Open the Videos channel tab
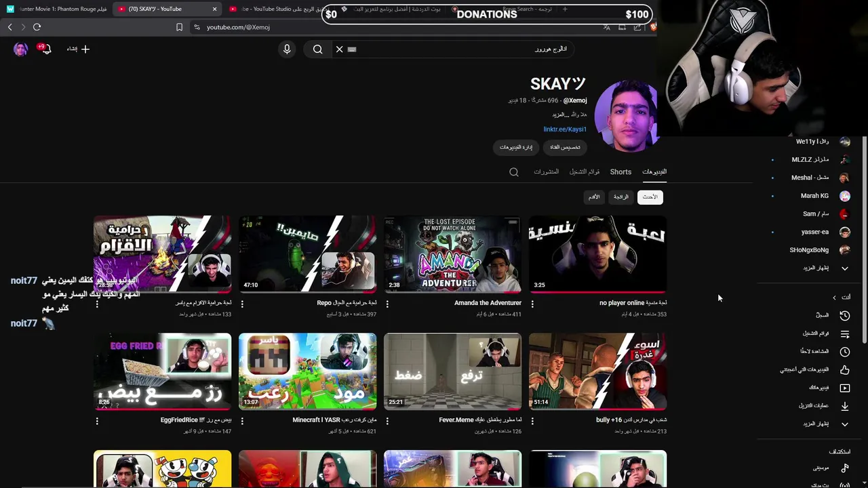 [x=654, y=172]
